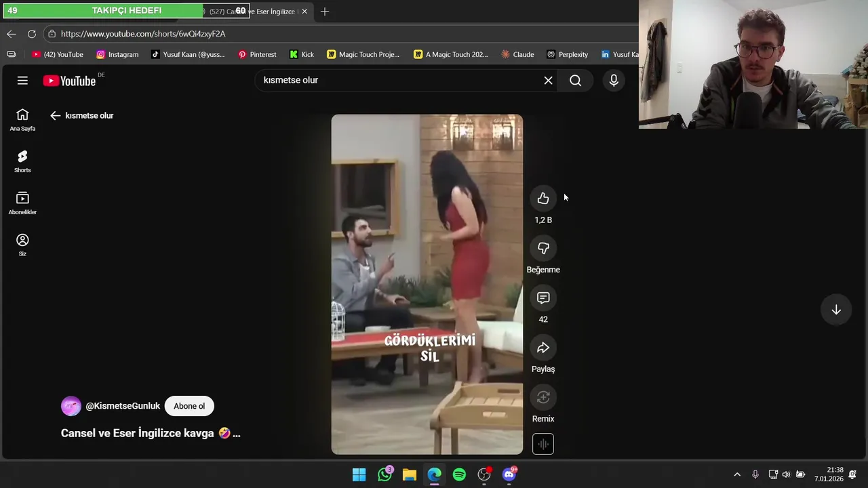Image resolution: width=868 pixels, height=488 pixels.
Task: Click the short video player
Action: pos(427,284)
